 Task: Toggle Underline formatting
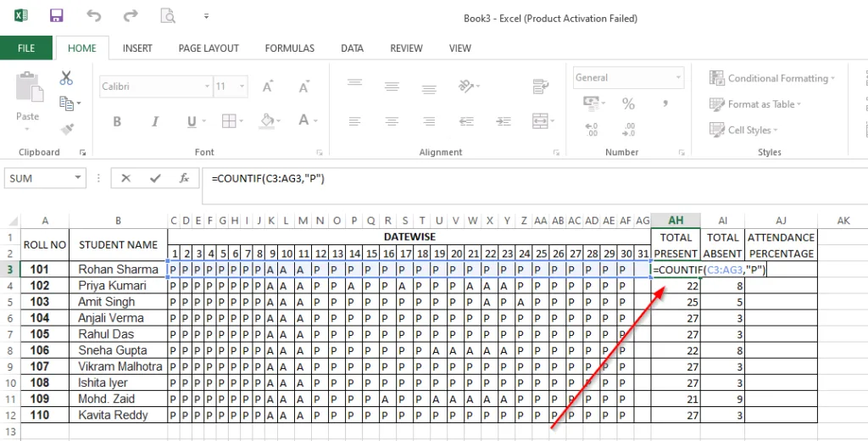[x=192, y=121]
